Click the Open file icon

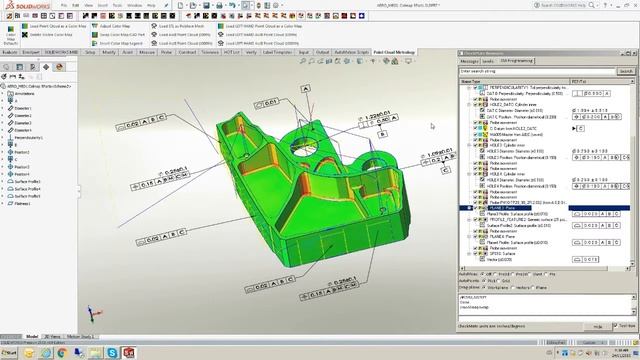(x=193, y=5)
